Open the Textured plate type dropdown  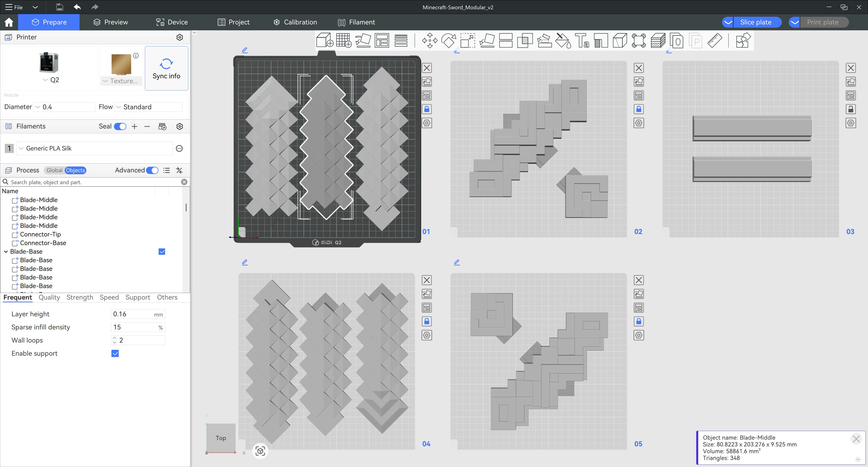121,81
